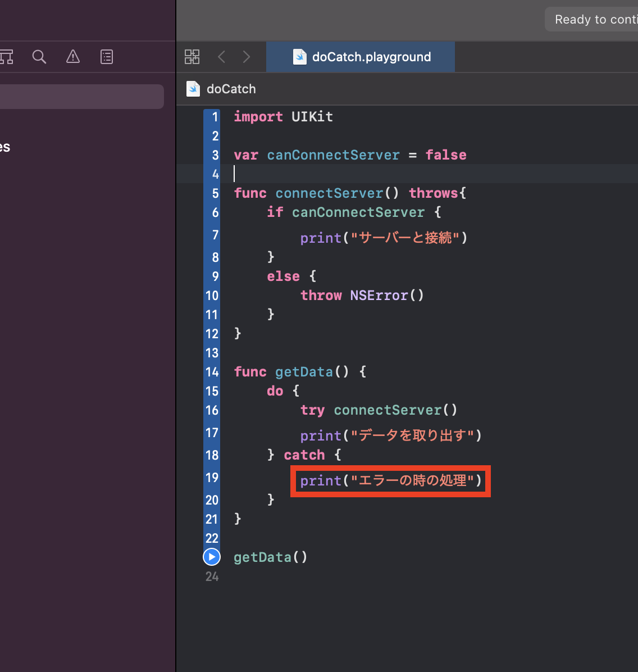Click the throw keyword on line 10
The height and width of the screenshot is (672, 638).
click(321, 295)
